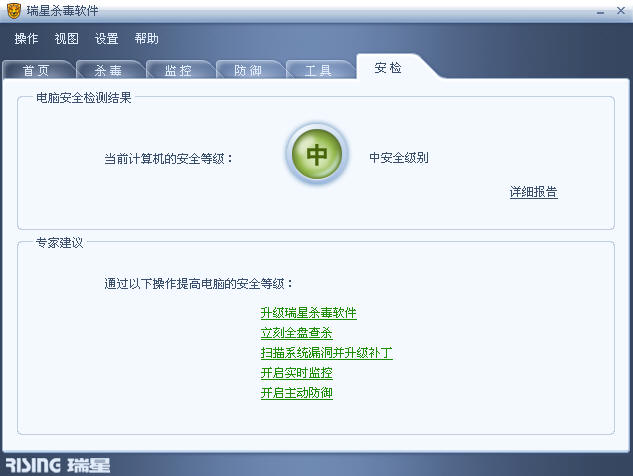Image resolution: width=633 pixels, height=476 pixels.
Task: Click the 立刻全盘查杀 link
Action: [297, 333]
